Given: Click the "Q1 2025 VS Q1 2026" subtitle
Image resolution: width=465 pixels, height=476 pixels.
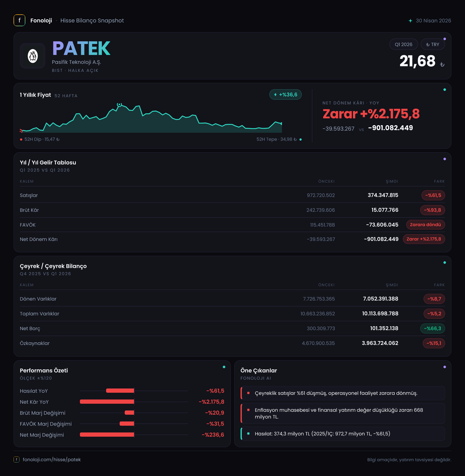Looking at the screenshot, I should [45, 170].
